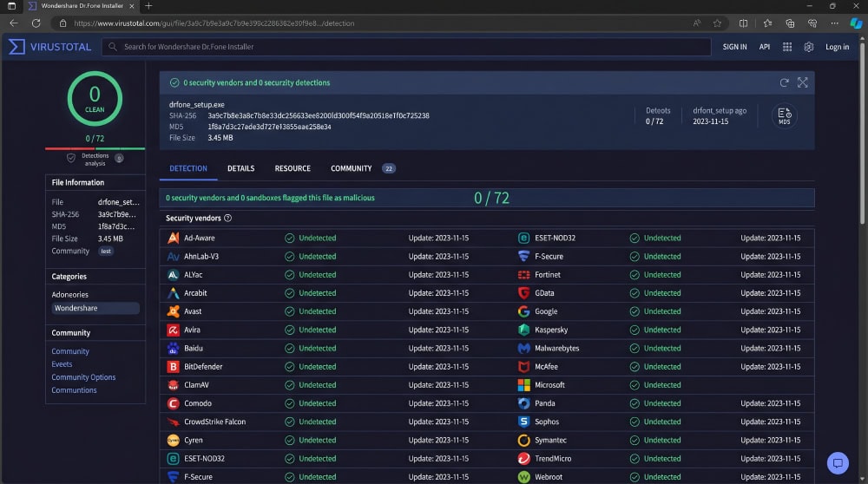Open the browser more options menu
The height and width of the screenshot is (484, 868).
coord(834,23)
